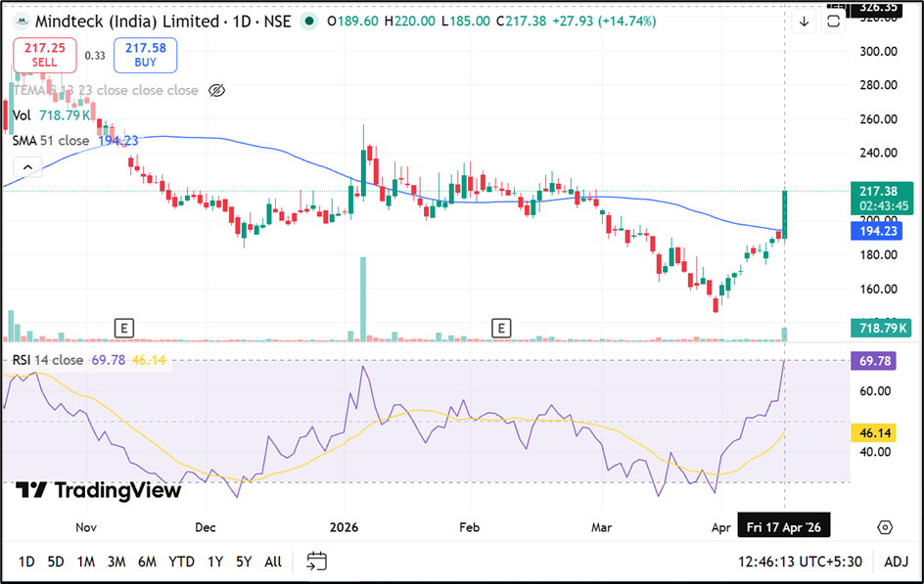924x584 pixels.
Task: Click the fullscreen frame icon at top right
Action: point(833,22)
